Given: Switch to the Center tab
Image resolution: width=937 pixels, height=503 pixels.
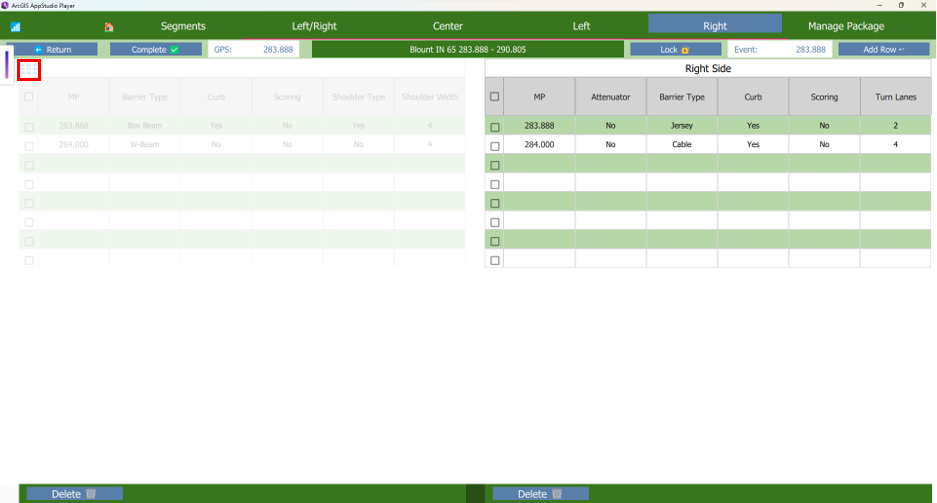Looking at the screenshot, I should 448,26.
